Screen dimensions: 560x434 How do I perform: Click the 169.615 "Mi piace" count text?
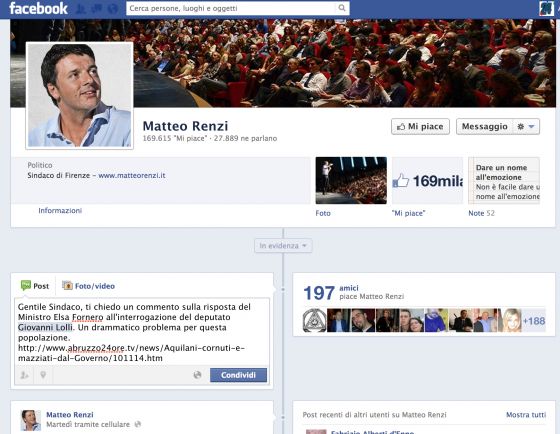(175, 138)
